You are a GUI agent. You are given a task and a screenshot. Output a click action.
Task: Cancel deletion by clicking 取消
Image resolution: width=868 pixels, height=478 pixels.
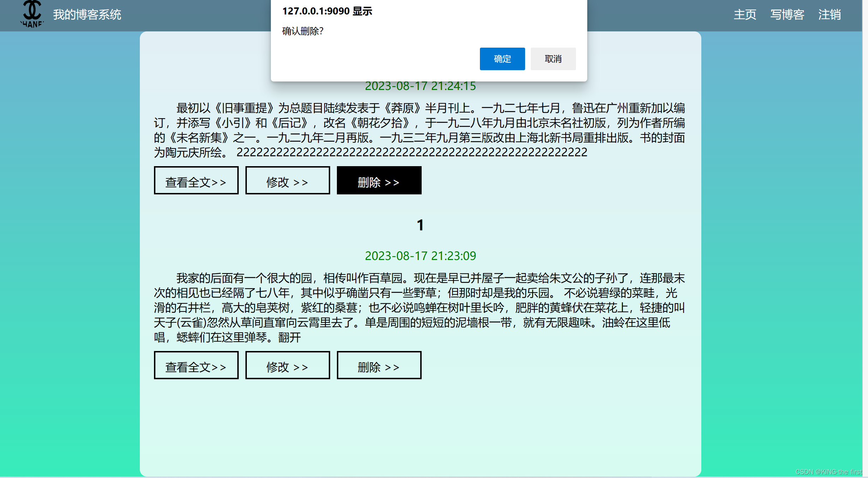(x=553, y=59)
